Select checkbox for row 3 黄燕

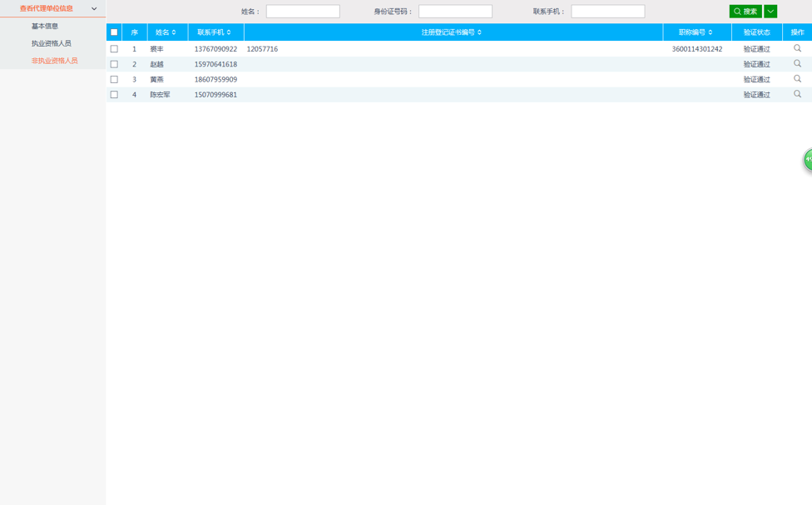[x=114, y=80]
